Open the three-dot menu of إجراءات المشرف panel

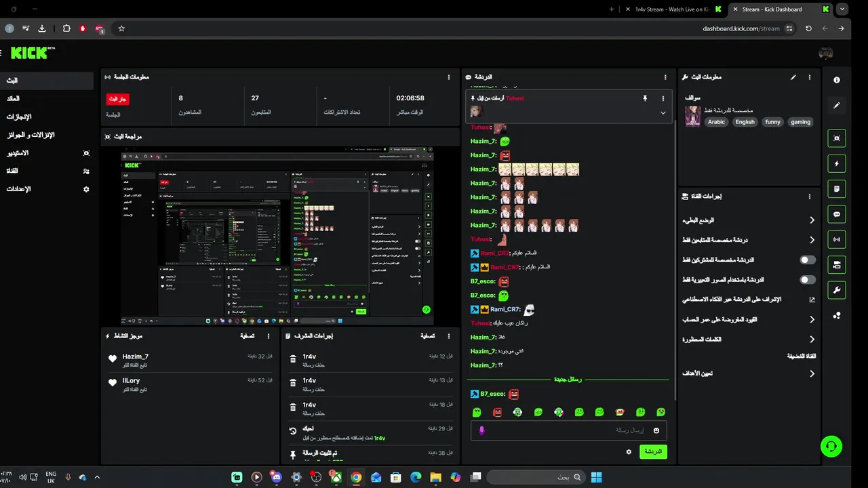448,336
